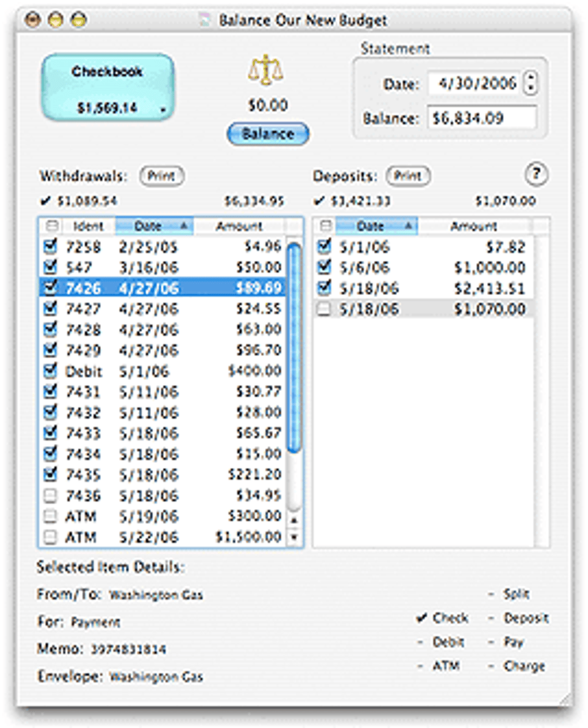Click the statement Date field
The height and width of the screenshot is (728, 588).
tap(474, 84)
